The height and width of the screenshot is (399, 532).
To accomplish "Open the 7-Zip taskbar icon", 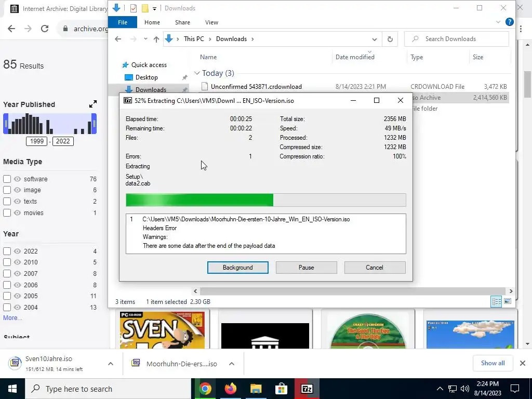I will [x=307, y=389].
